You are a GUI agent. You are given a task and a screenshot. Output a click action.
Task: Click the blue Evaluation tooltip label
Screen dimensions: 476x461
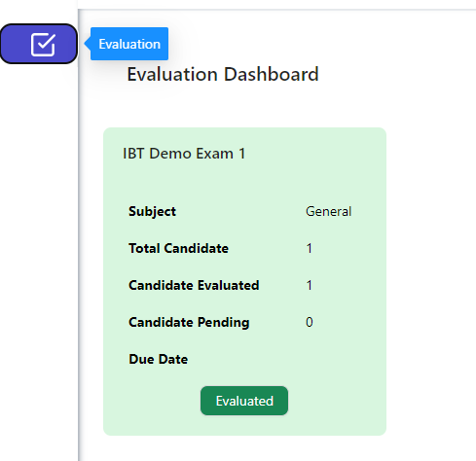pos(129,44)
